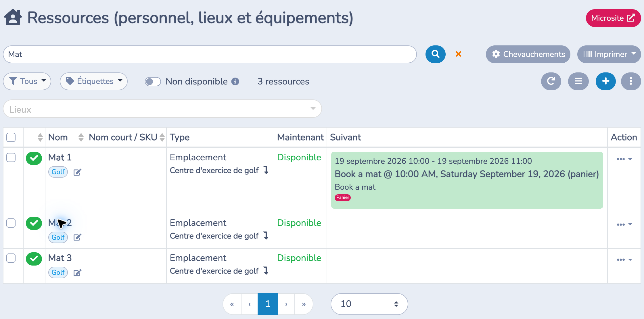Click the Emplacement type for Mat 3
This screenshot has width=644, height=319.
click(198, 258)
